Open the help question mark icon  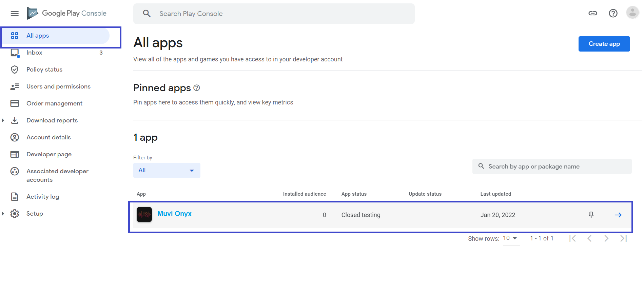coord(613,13)
